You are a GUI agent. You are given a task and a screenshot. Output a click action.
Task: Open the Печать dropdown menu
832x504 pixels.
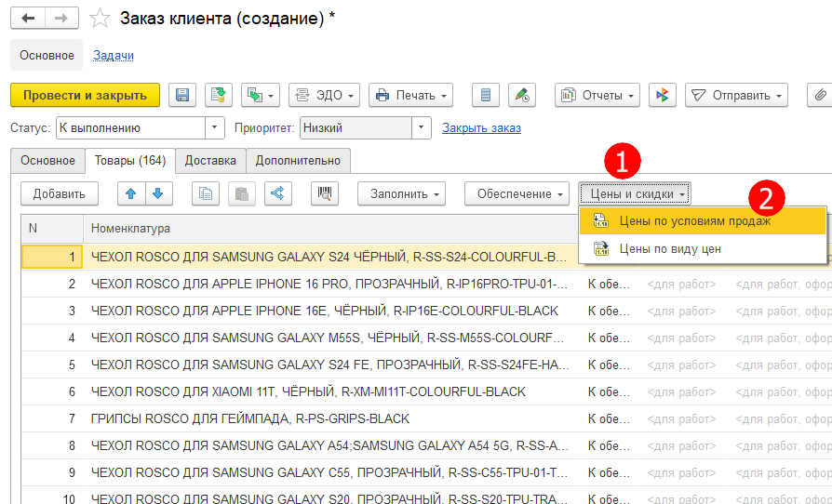pos(410,95)
